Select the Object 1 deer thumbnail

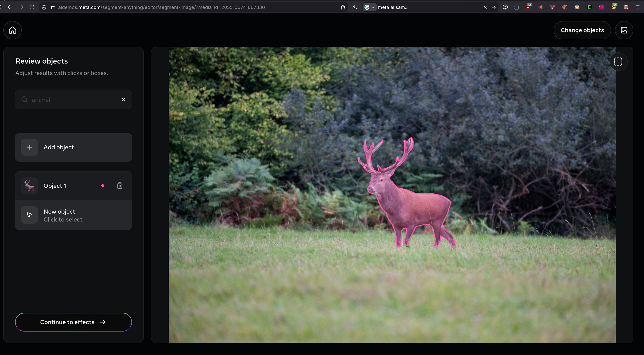point(29,186)
